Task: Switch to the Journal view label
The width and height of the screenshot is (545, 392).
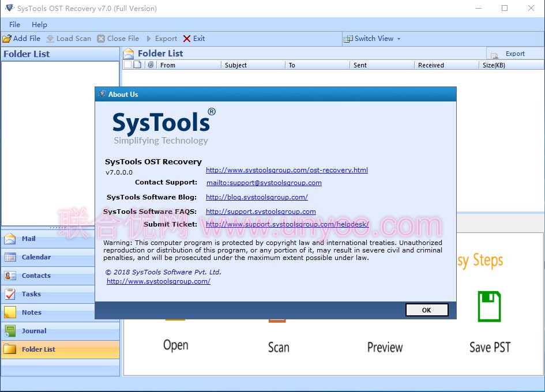Action: pos(34,331)
